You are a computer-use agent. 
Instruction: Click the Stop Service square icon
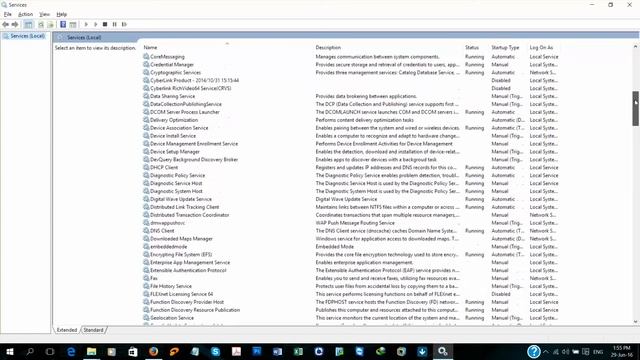(105, 24)
